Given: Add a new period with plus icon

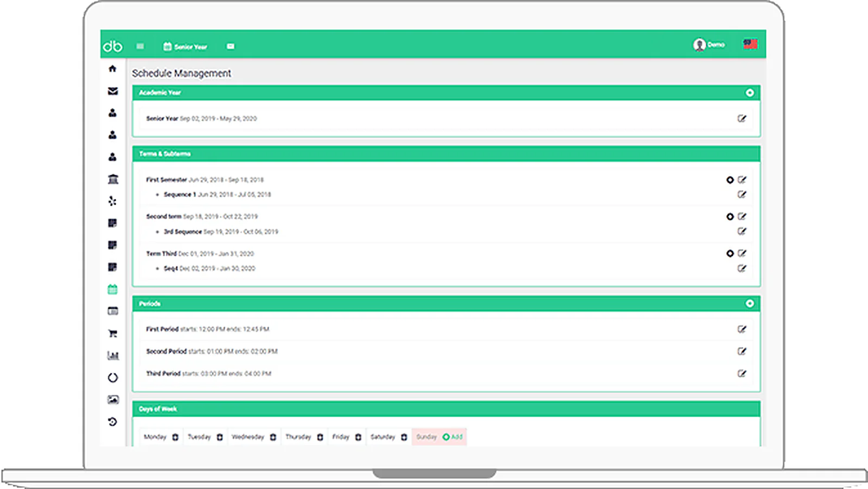Looking at the screenshot, I should [x=750, y=303].
